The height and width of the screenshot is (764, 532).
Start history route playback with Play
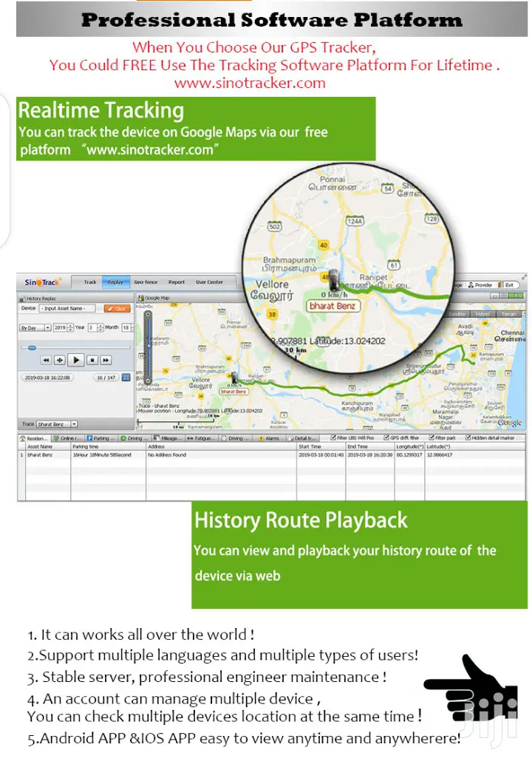pyautogui.click(x=76, y=360)
